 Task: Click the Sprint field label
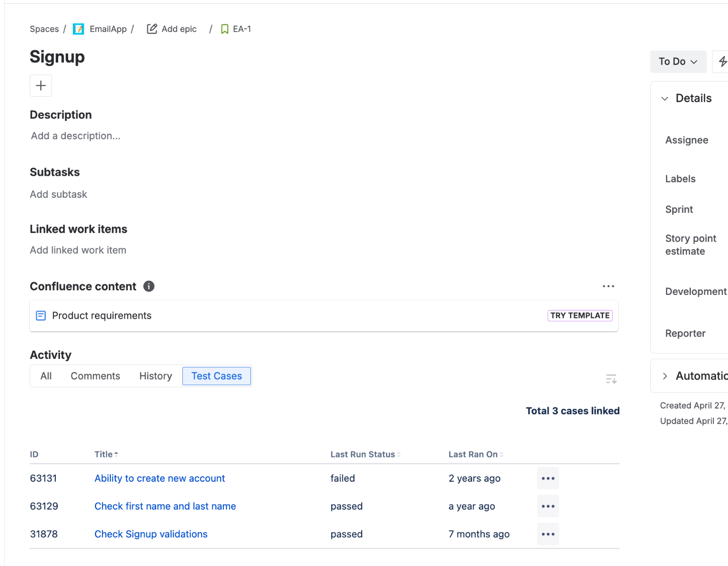click(x=679, y=210)
